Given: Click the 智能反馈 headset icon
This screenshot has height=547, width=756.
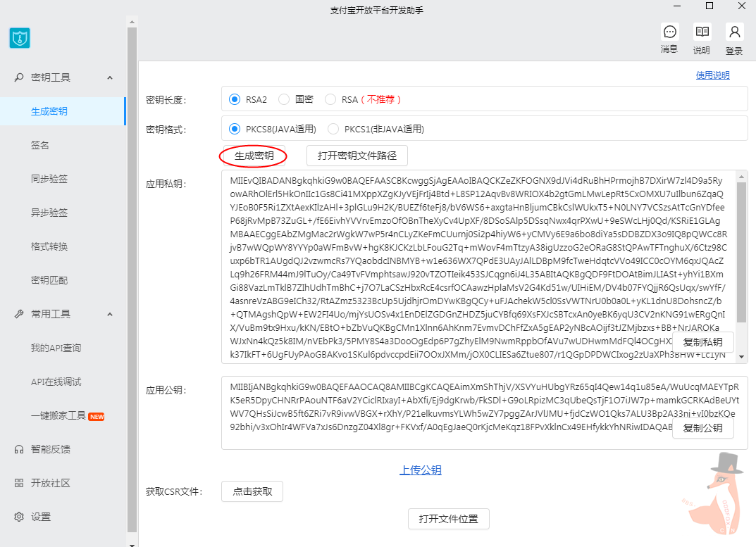Looking at the screenshot, I should tap(19, 449).
